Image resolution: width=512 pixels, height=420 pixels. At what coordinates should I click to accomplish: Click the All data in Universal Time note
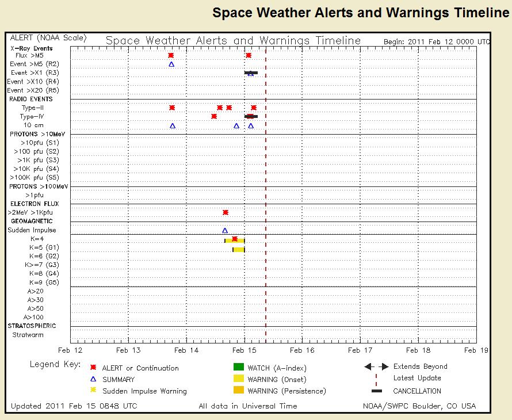coord(248,406)
